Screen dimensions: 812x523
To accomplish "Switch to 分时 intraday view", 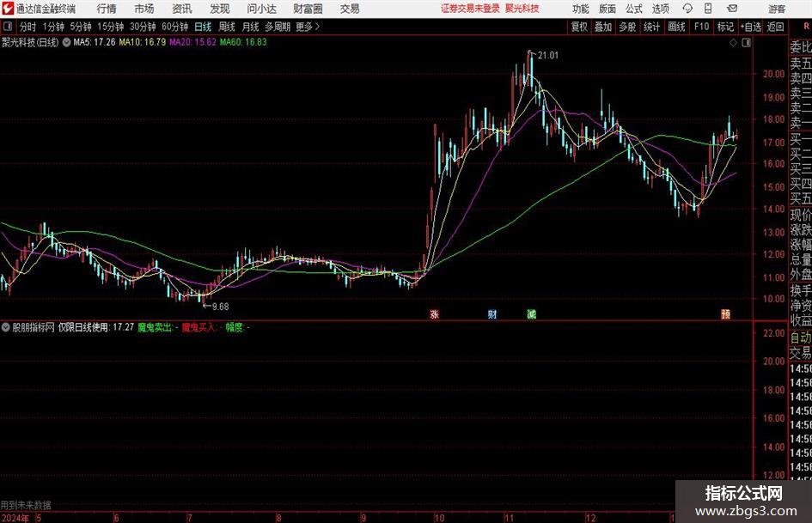I will coord(27,27).
